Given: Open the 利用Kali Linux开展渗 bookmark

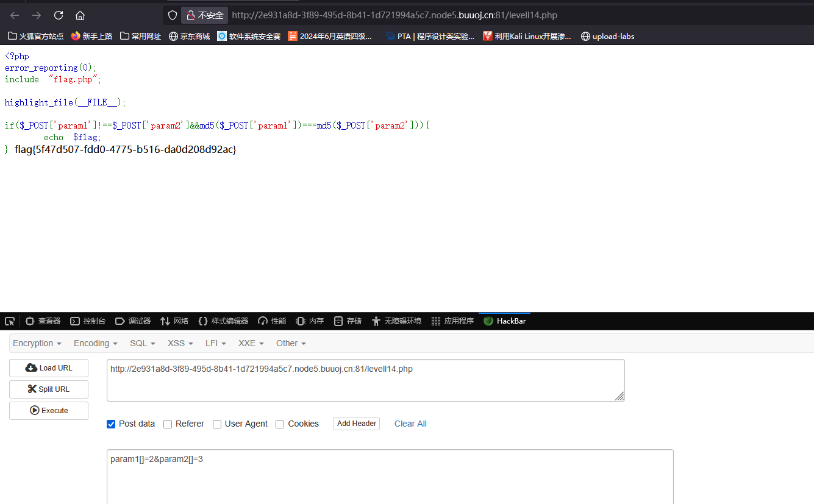Looking at the screenshot, I should (527, 36).
